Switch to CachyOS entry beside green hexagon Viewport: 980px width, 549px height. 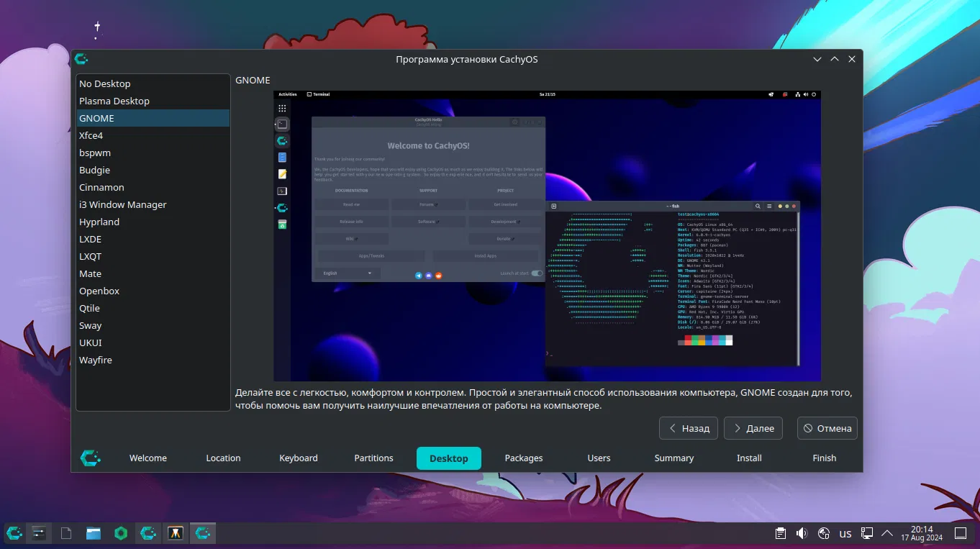(148, 533)
